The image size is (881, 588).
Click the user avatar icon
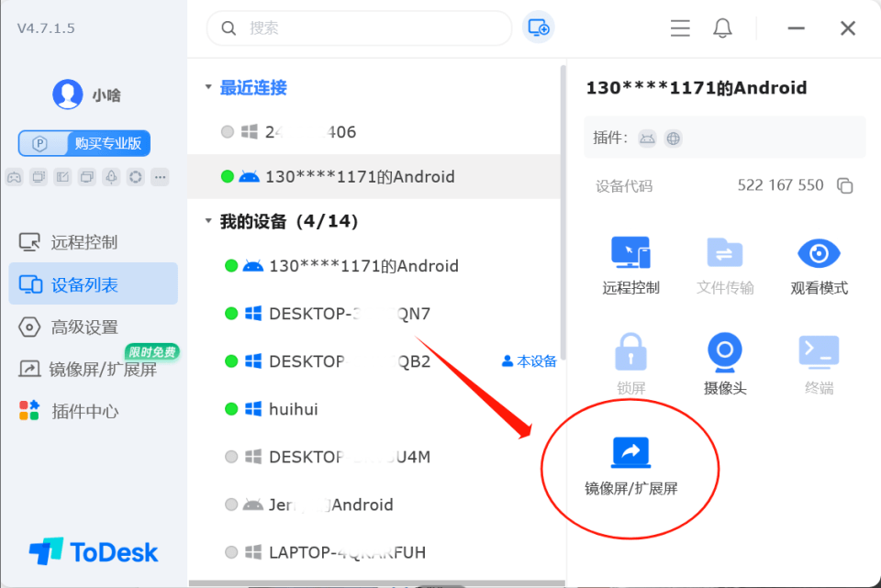pos(67,94)
